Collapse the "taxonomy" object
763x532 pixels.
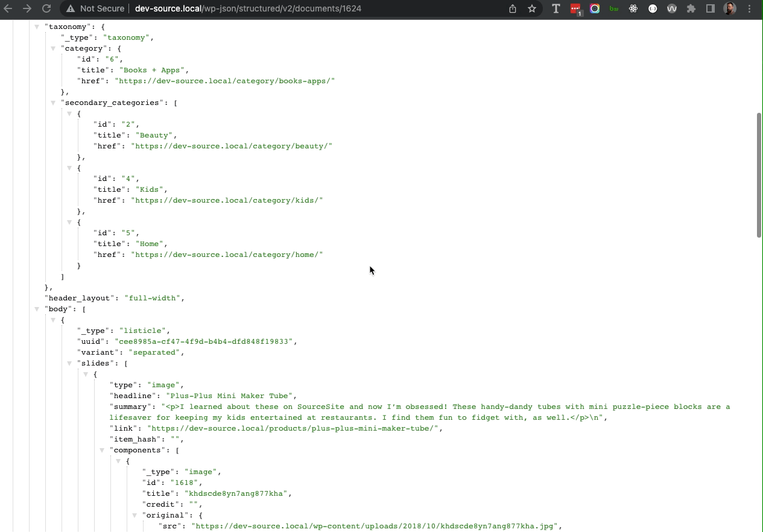[x=37, y=27]
